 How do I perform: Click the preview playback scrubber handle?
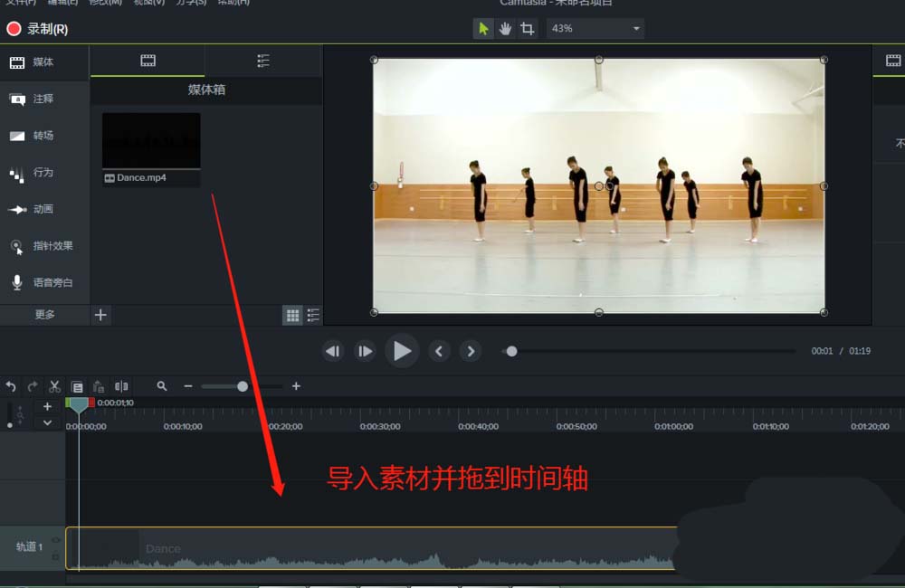(511, 351)
